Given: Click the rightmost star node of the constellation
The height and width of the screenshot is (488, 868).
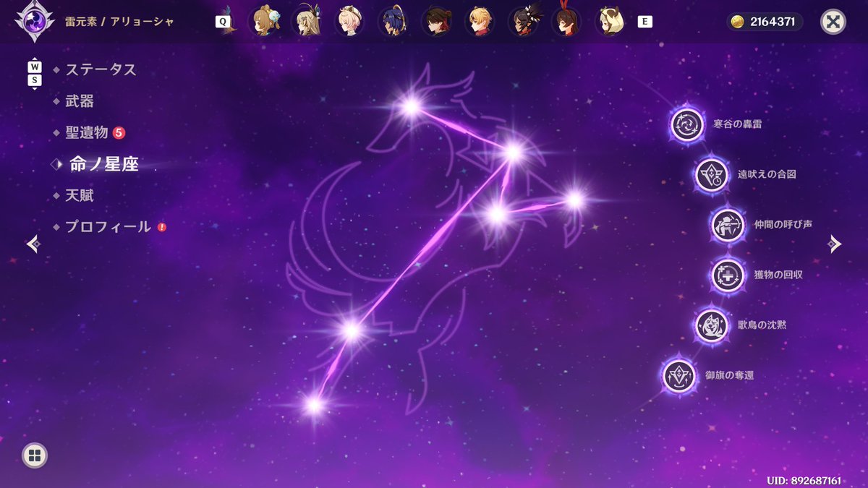Looking at the screenshot, I should tap(574, 200).
